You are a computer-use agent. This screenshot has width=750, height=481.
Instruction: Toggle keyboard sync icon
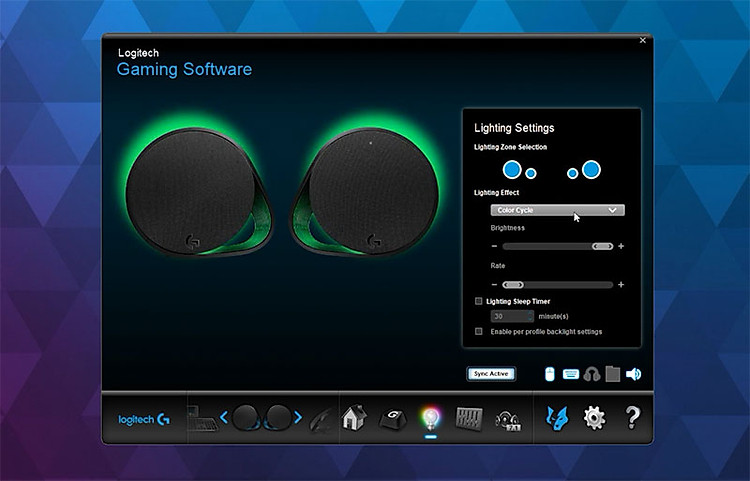coord(571,374)
